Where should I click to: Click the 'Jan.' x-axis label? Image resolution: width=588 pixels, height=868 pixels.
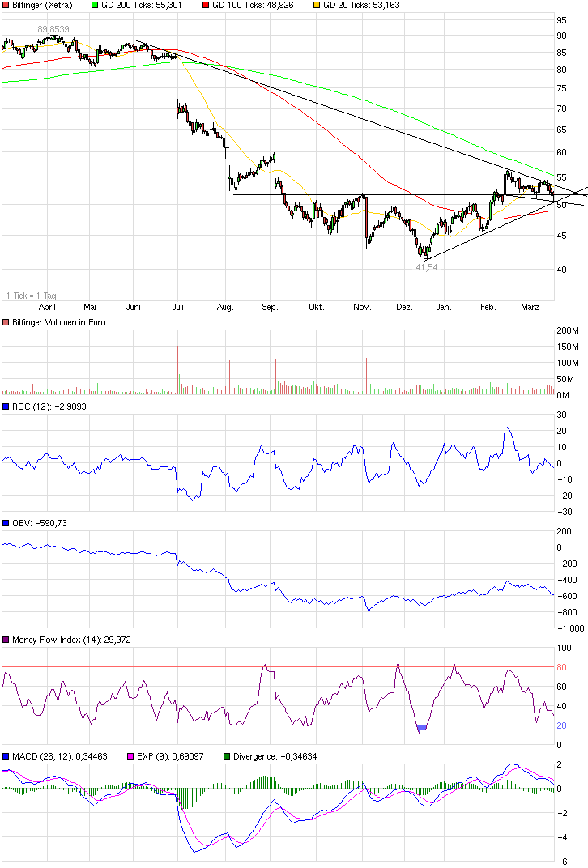click(x=444, y=307)
